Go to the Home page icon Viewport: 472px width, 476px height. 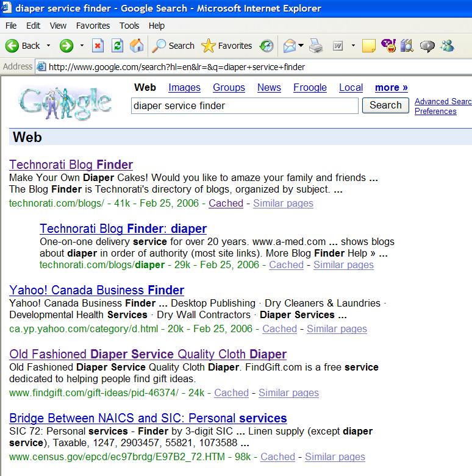coord(137,46)
